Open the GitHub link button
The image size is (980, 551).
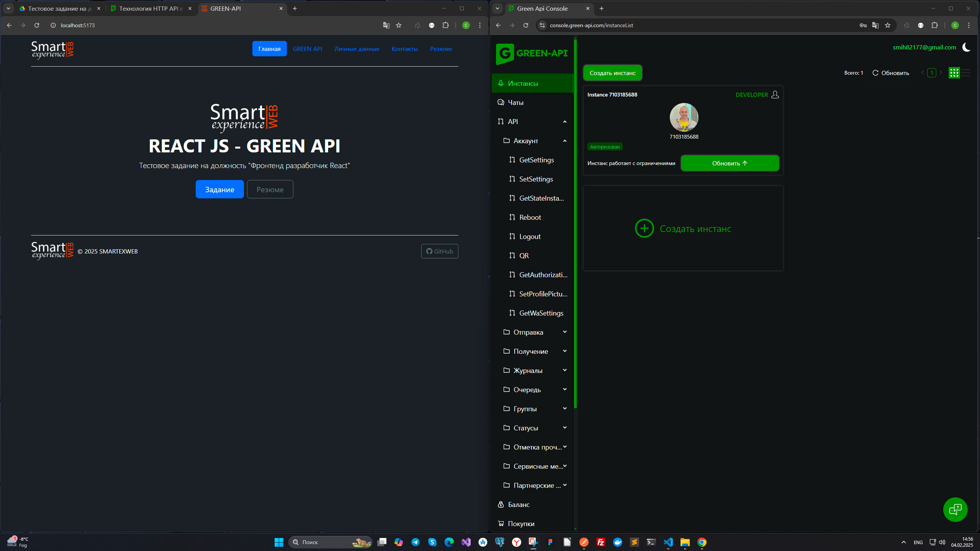(440, 252)
